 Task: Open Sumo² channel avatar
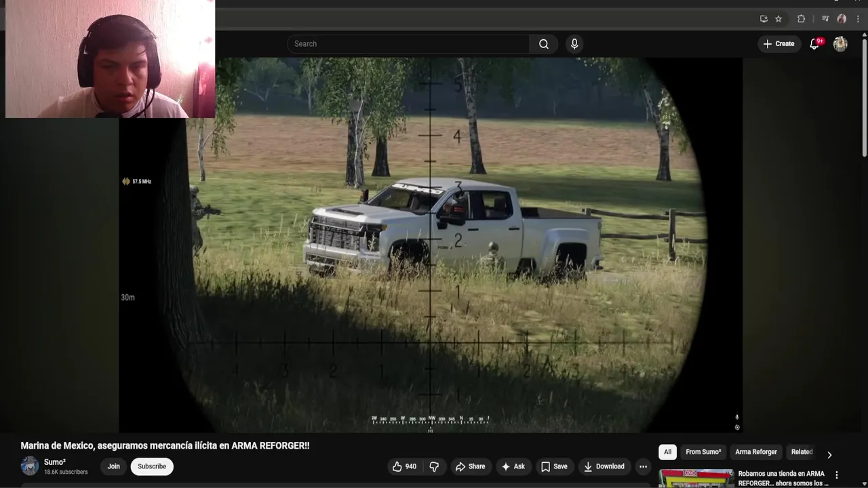tap(30, 466)
